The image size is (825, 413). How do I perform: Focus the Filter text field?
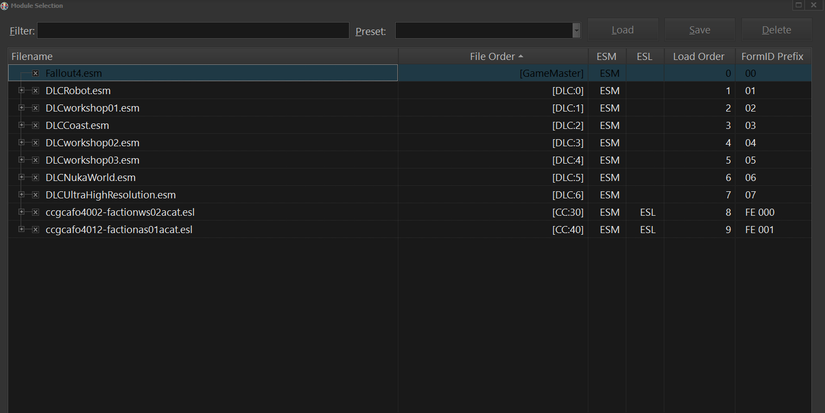click(193, 31)
